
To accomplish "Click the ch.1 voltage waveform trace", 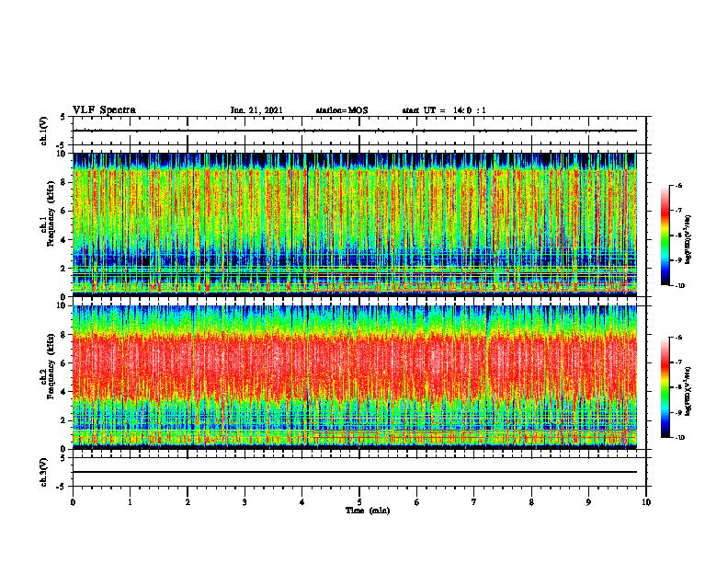I will click(x=355, y=131).
